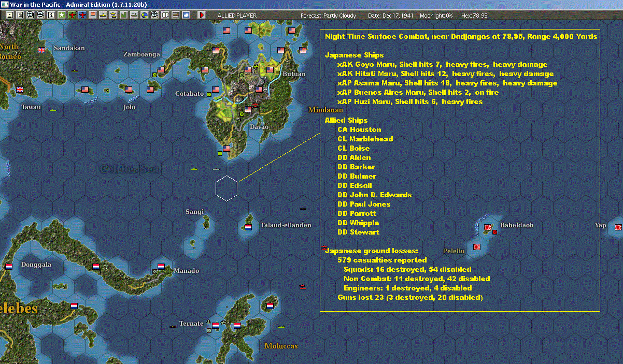Click the Mindanao island label
The width and height of the screenshot is (623, 364).
[325, 110]
